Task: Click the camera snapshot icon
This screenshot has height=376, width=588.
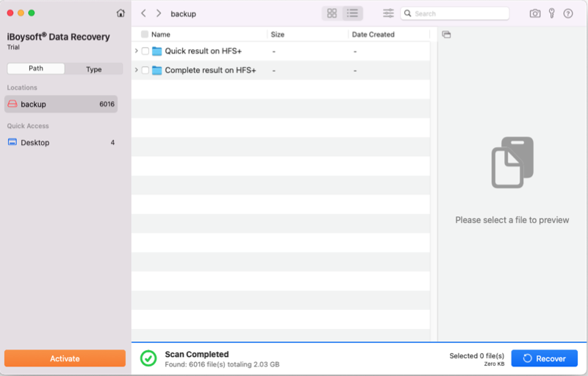Action: (535, 13)
